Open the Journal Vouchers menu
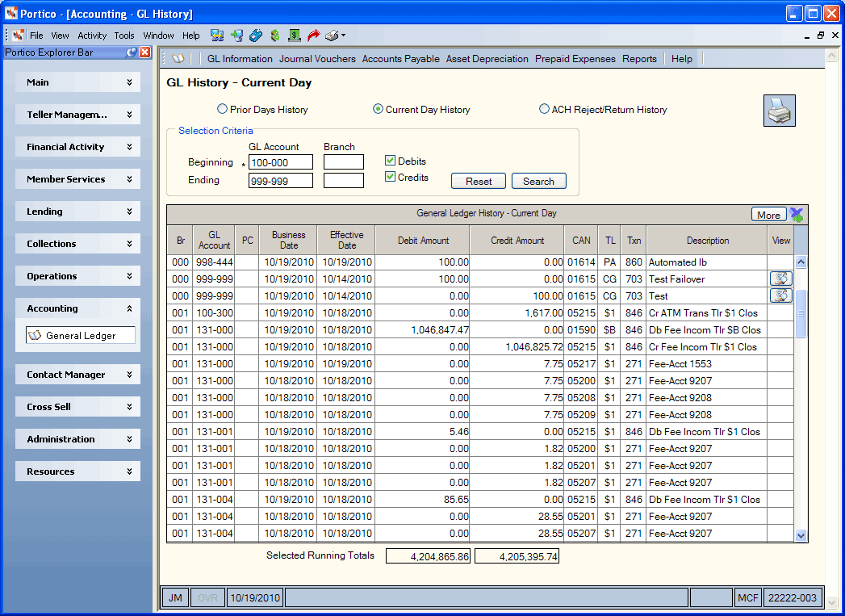Image resolution: width=845 pixels, height=616 pixels. pos(317,59)
